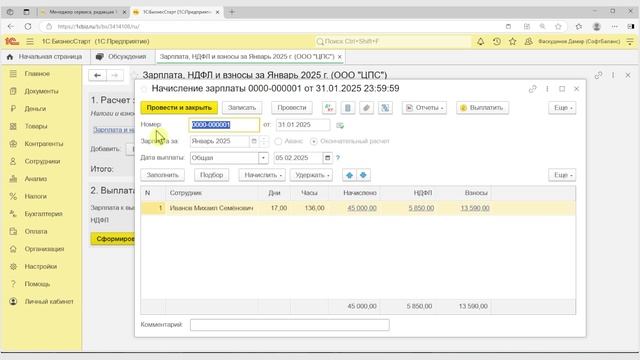Click the favorite star beside the Зарплата, НДФЛ title

click(x=133, y=75)
